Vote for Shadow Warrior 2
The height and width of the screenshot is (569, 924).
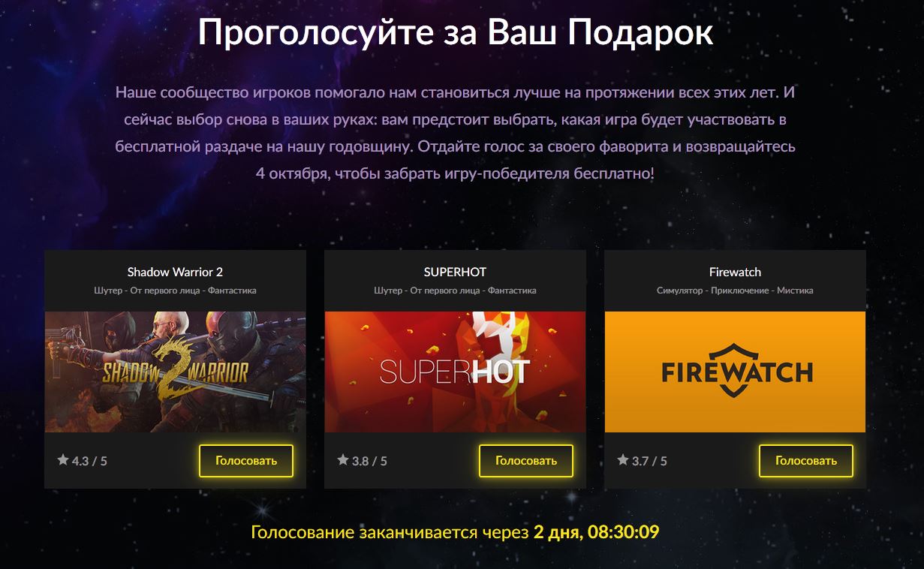point(246,460)
